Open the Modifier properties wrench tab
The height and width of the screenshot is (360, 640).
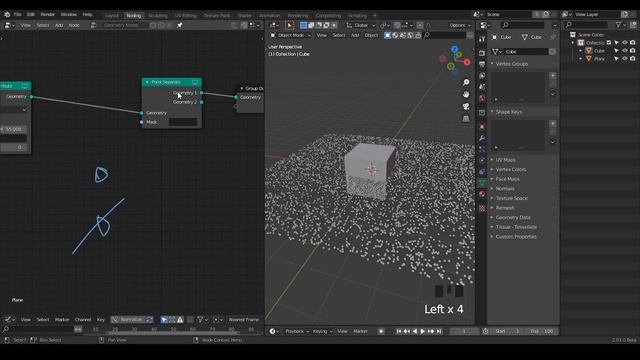(x=482, y=138)
